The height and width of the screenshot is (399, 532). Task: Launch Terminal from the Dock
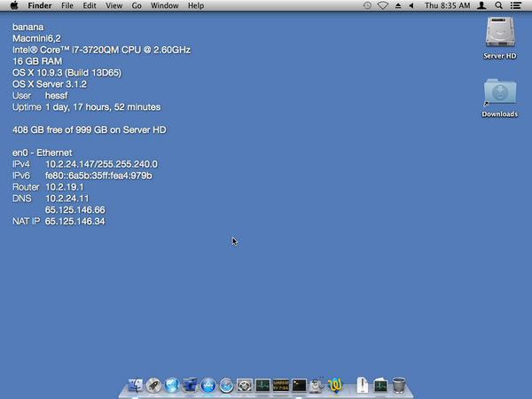pos(299,386)
